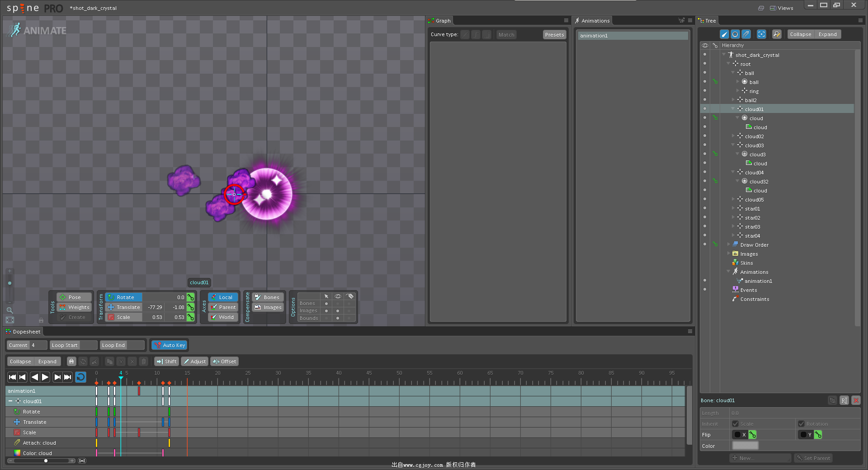Image resolution: width=868 pixels, height=470 pixels.
Task: Activate the Translate transform tool
Action: tap(124, 307)
